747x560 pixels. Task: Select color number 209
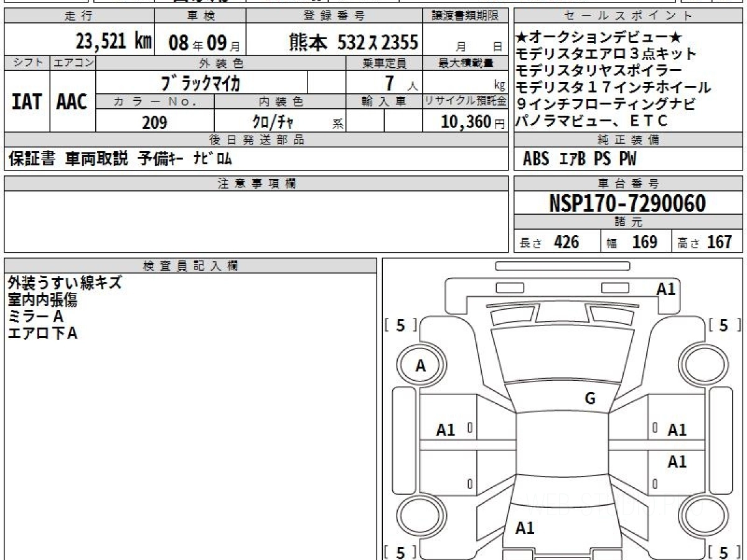tap(154, 123)
